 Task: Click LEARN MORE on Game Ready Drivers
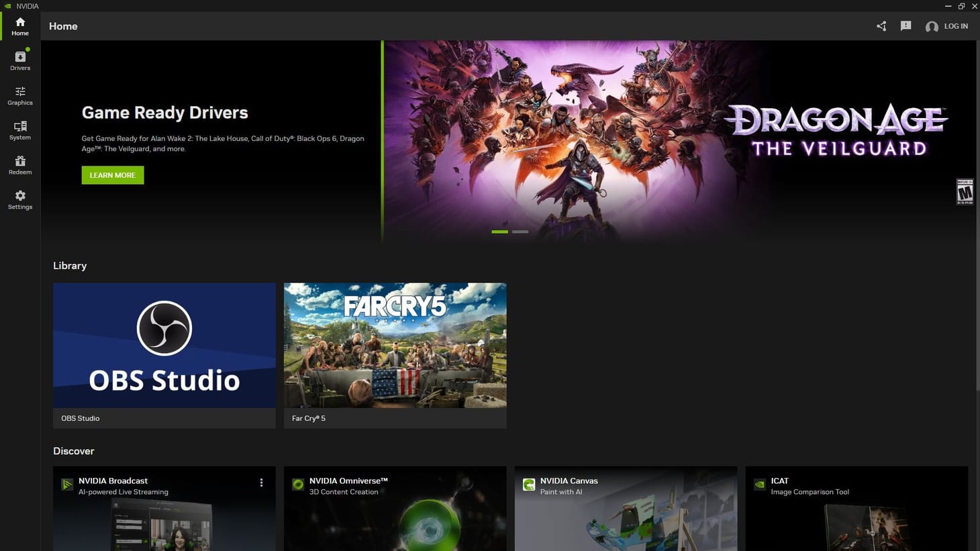[112, 174]
